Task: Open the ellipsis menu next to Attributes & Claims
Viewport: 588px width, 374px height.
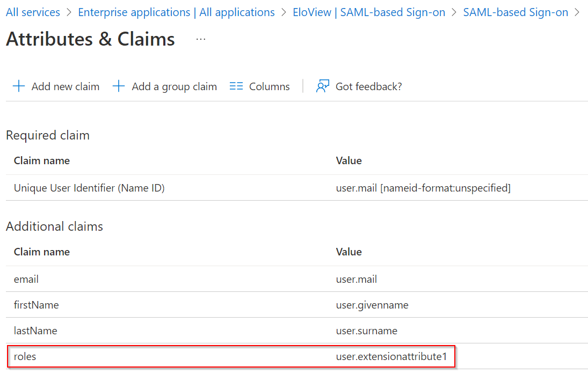Action: pos(201,39)
